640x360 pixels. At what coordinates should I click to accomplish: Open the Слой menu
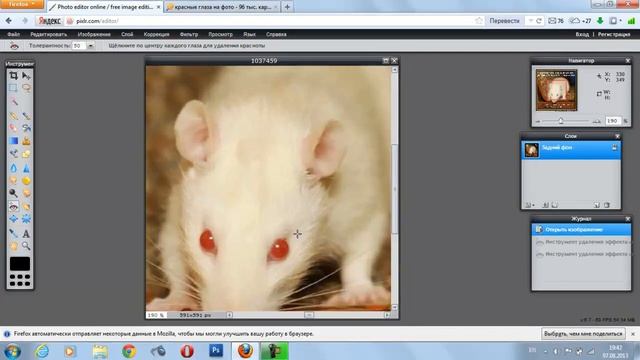tap(127, 34)
